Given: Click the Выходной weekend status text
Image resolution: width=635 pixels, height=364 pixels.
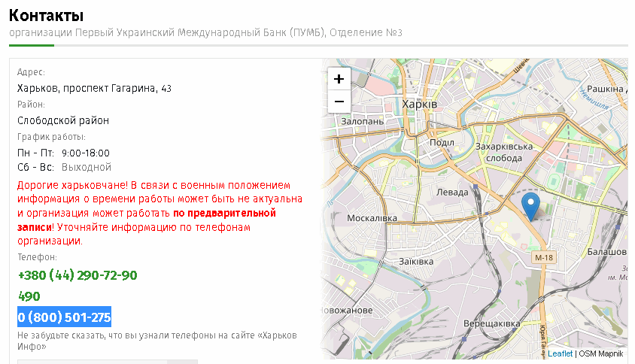Looking at the screenshot, I should click(87, 167).
